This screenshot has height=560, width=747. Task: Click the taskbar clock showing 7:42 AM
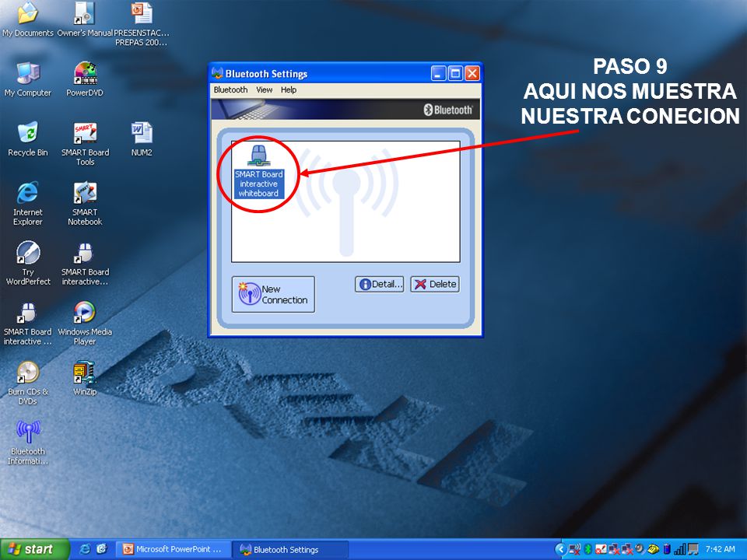click(721, 549)
